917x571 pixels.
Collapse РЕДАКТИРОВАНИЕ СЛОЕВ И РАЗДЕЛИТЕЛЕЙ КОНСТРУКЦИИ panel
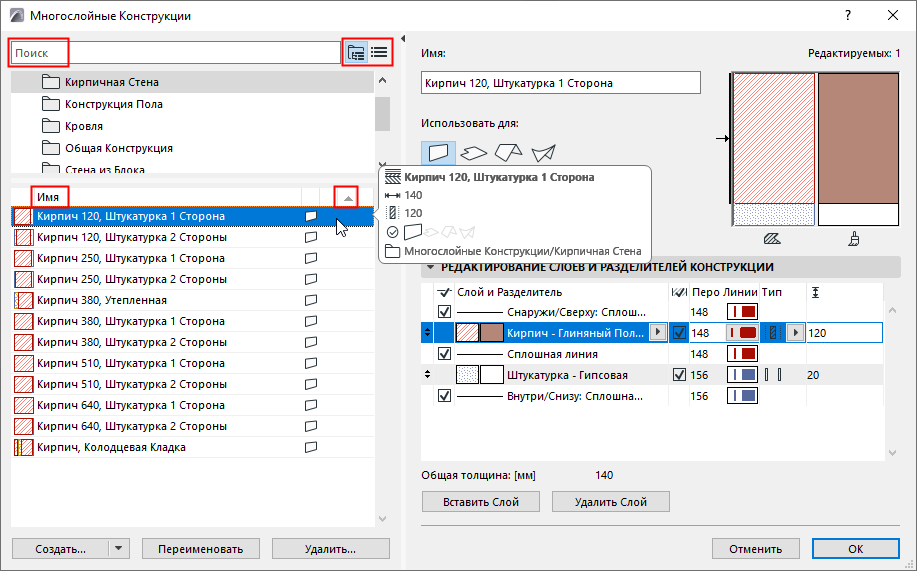pyautogui.click(x=431, y=267)
